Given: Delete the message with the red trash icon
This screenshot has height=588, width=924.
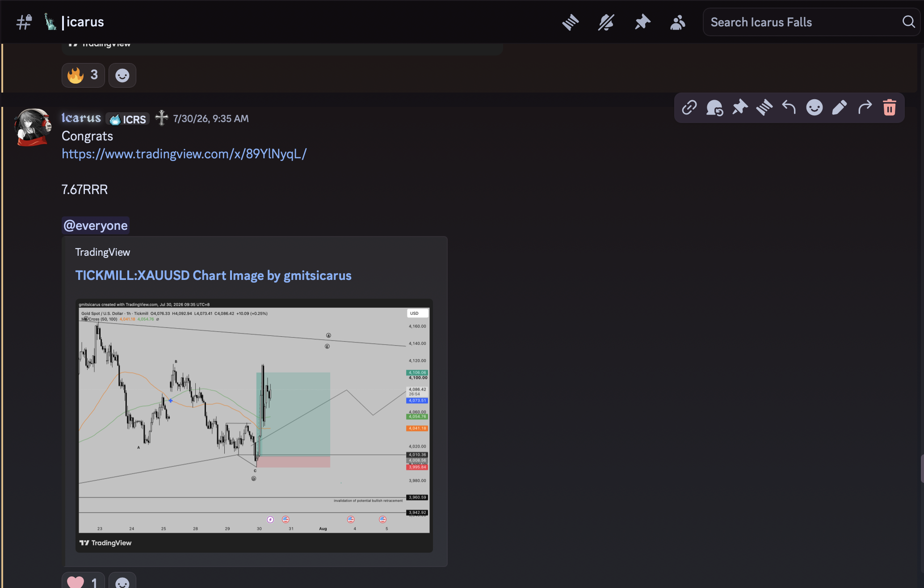Looking at the screenshot, I should [x=890, y=108].
